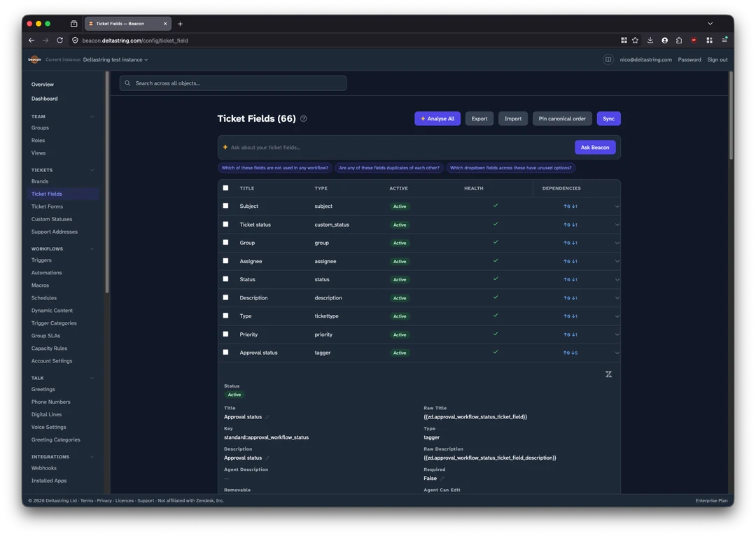Check the Approval status row checkbox
756x536 pixels.
pyautogui.click(x=225, y=353)
